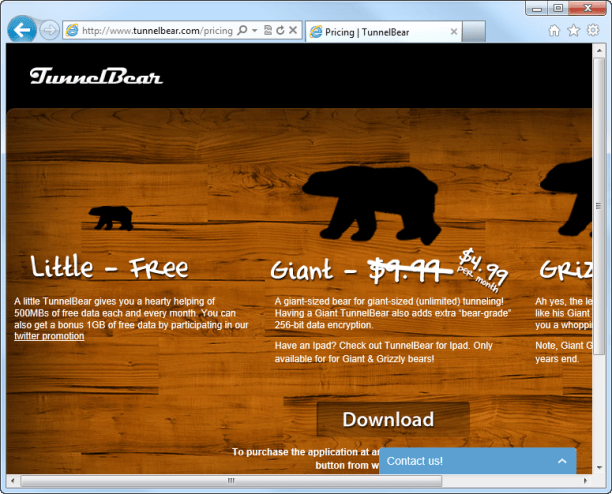The width and height of the screenshot is (612, 494).
Task: Click the Internet Explorer page icon in address bar
Action: tap(72, 30)
